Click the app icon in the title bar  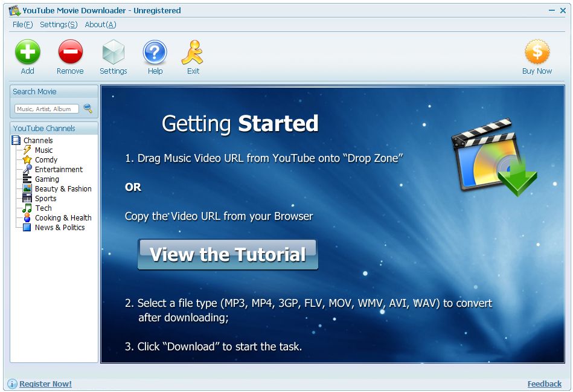[14, 10]
